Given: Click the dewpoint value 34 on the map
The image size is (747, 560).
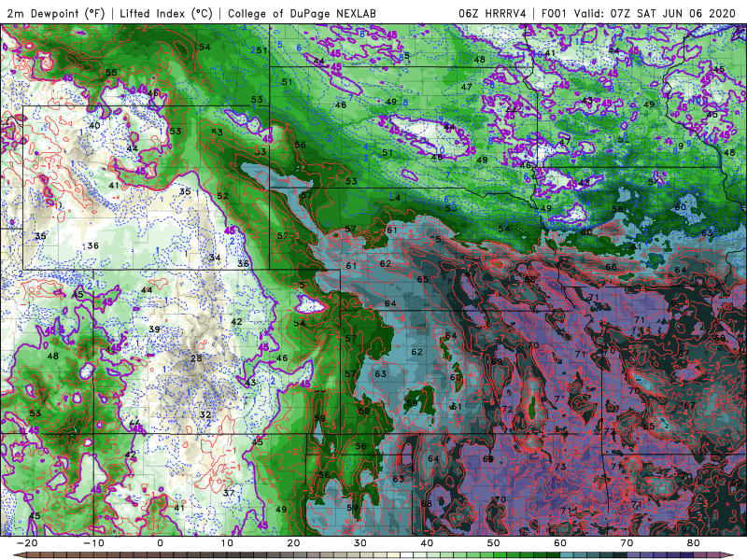Looking at the screenshot, I should (215, 258).
